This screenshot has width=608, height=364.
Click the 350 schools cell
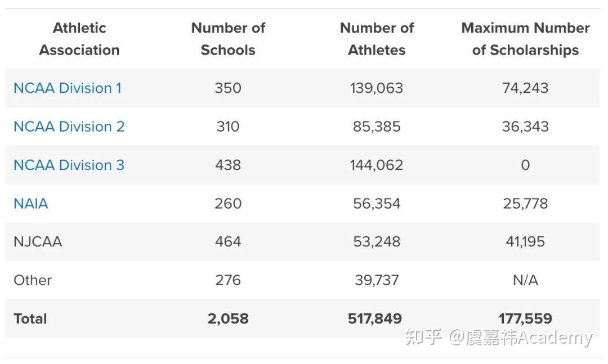pos(228,88)
